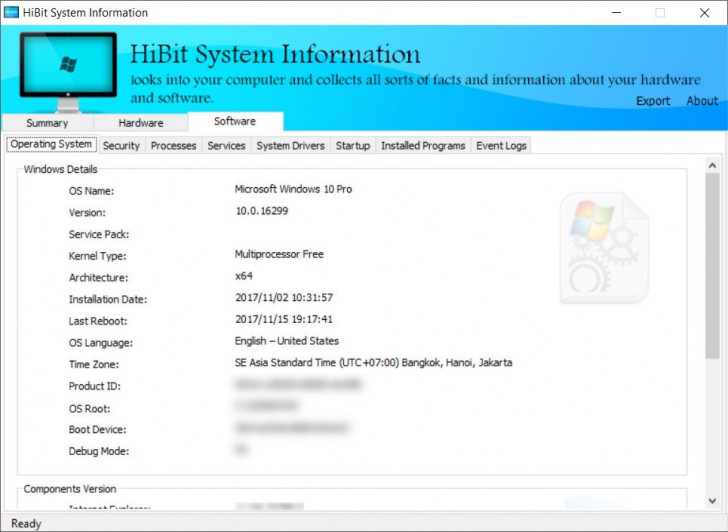Click the 'Components Version' group heading
Image resolution: width=728 pixels, height=532 pixels.
point(70,489)
